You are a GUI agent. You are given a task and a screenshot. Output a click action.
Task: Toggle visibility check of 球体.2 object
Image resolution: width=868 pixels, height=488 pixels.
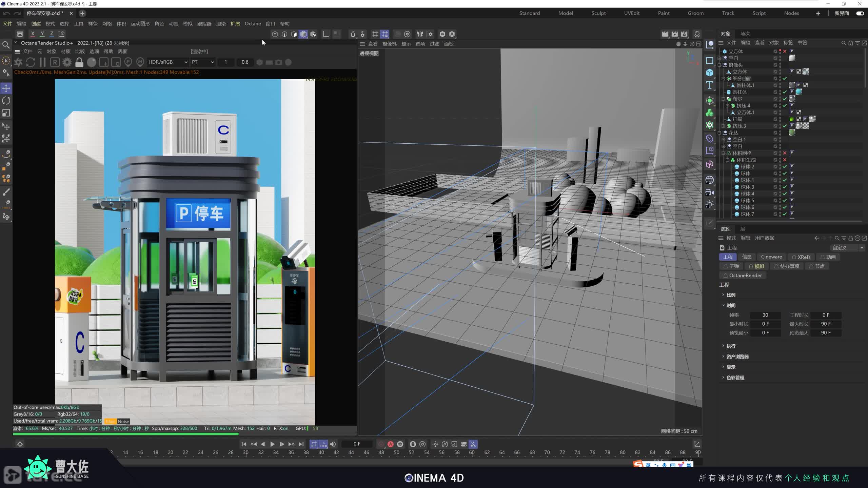785,167
